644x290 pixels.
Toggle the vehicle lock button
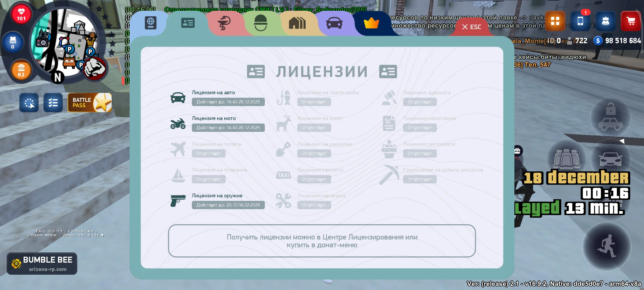click(x=611, y=118)
